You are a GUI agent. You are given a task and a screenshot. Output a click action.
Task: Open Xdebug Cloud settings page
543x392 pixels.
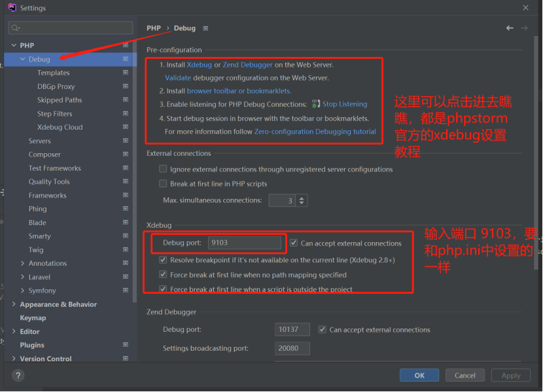(x=60, y=127)
